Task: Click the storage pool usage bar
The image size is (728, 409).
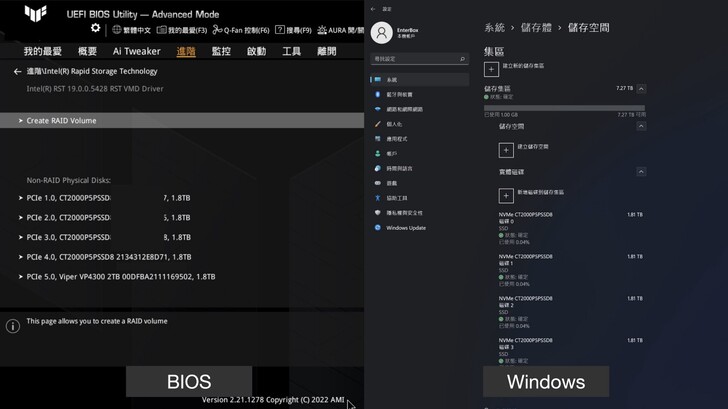Action: 565,108
